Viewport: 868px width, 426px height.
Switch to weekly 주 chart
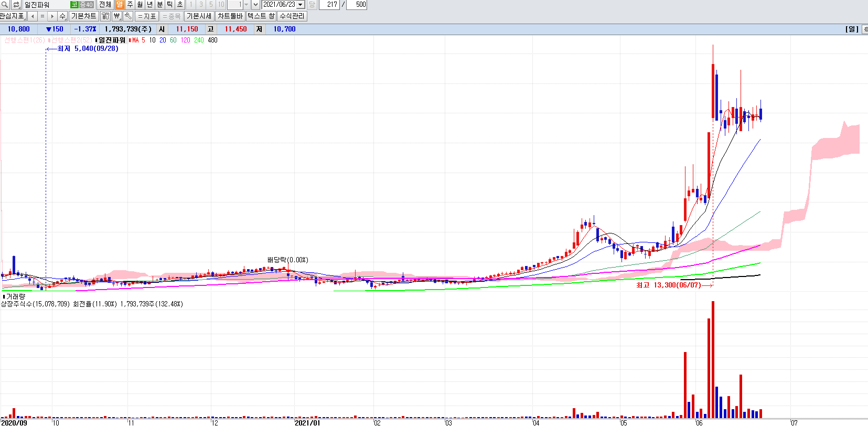(x=130, y=5)
